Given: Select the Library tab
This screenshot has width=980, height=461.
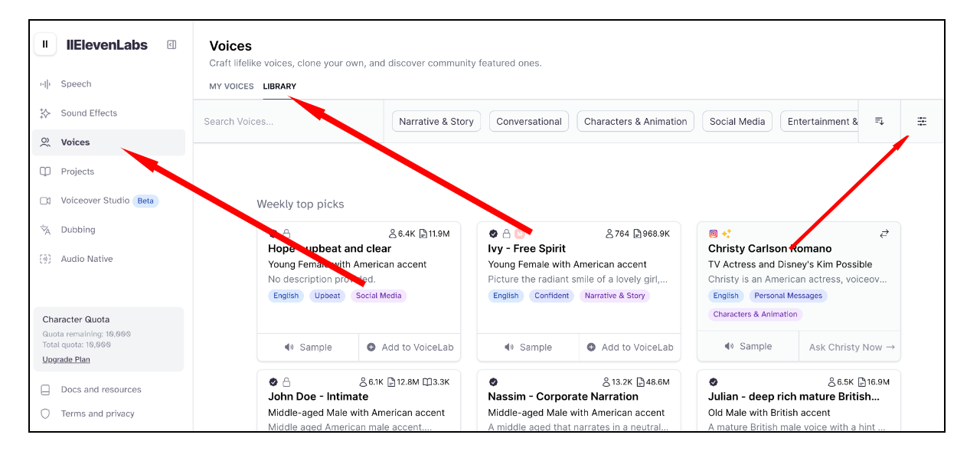Looking at the screenshot, I should click(279, 87).
